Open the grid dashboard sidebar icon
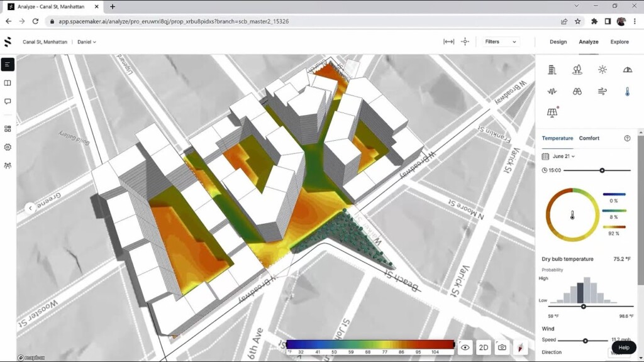Viewport: 644px width, 362px height. [x=8, y=128]
